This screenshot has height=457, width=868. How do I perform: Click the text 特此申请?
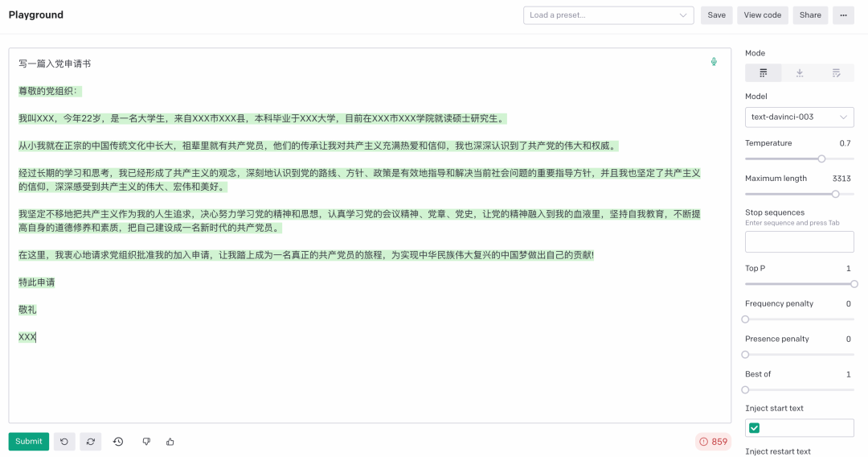coord(36,282)
